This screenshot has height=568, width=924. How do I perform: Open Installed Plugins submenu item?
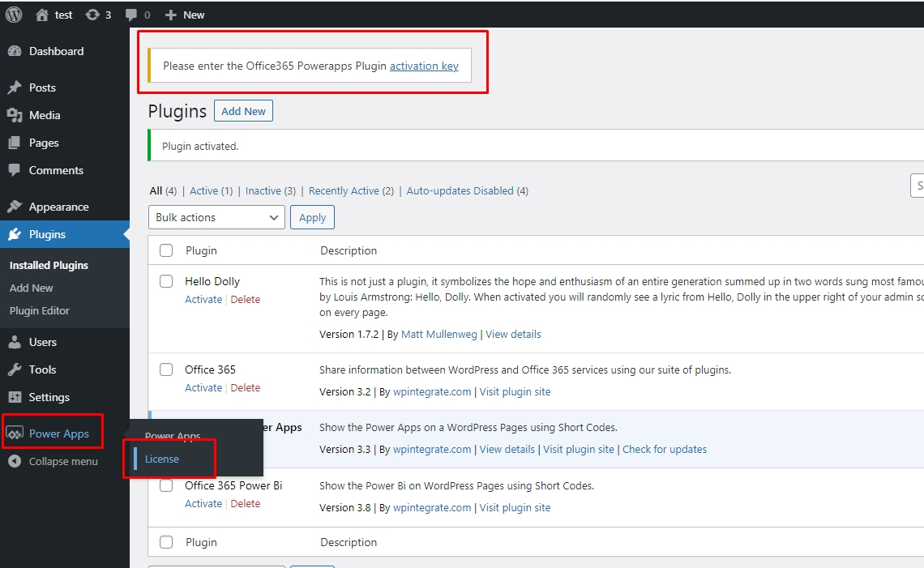point(49,265)
